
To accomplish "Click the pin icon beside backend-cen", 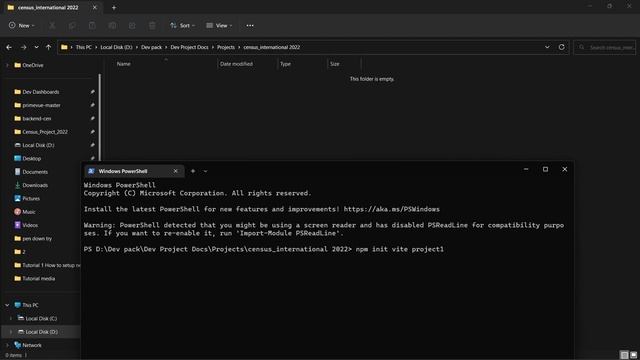I will click(93, 119).
